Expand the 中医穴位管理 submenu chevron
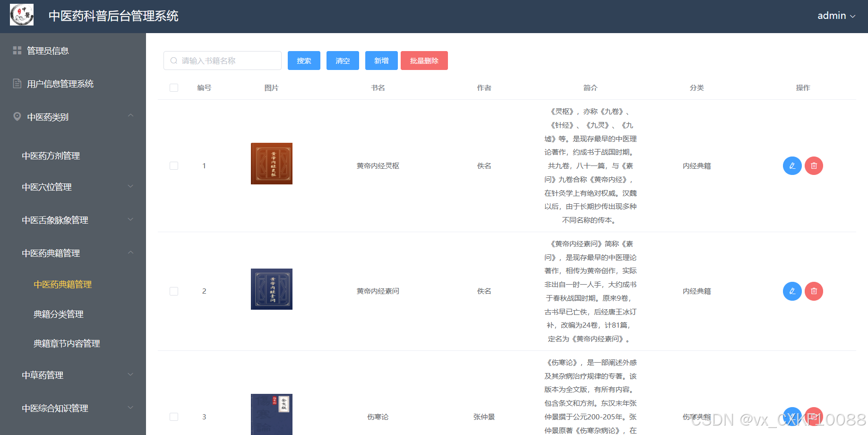 (130, 186)
